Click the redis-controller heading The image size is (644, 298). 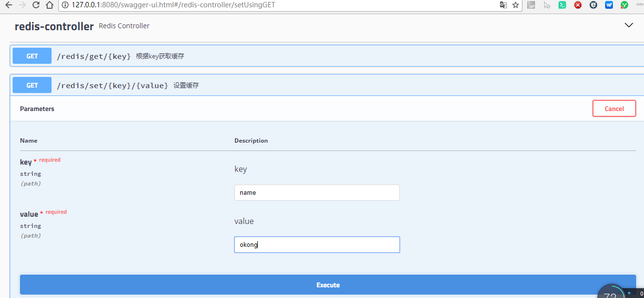pyautogui.click(x=54, y=26)
